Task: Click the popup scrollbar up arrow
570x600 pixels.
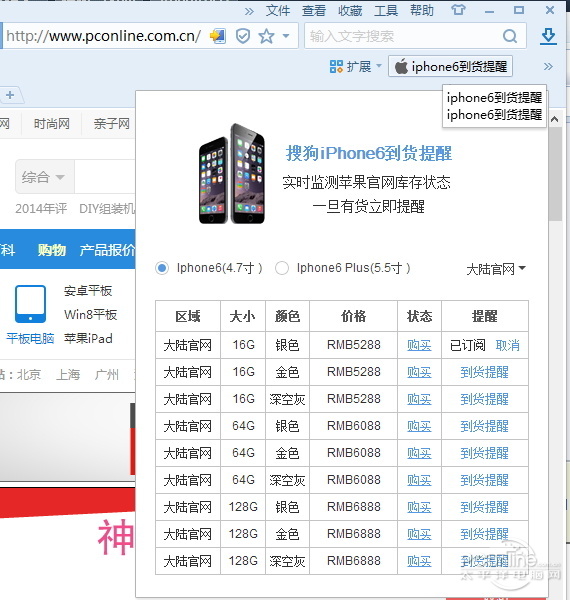Action: [x=555, y=120]
